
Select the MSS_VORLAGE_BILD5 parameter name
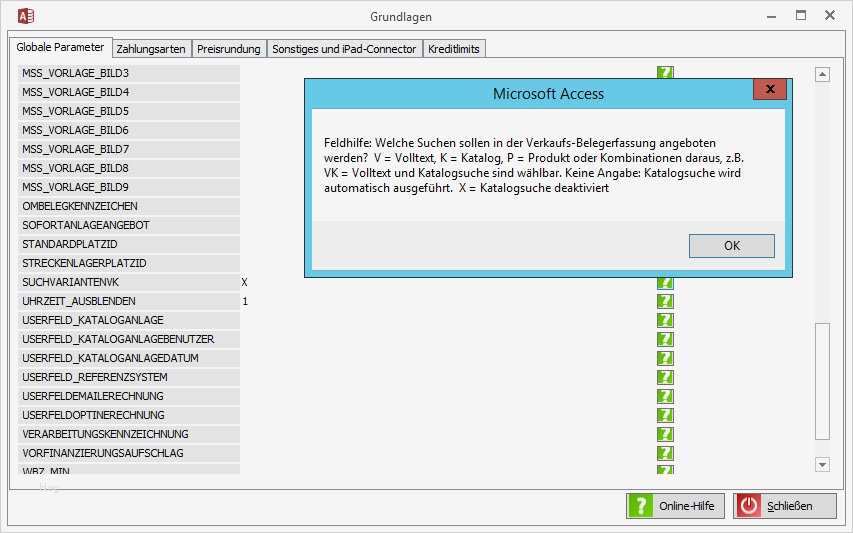coord(129,111)
